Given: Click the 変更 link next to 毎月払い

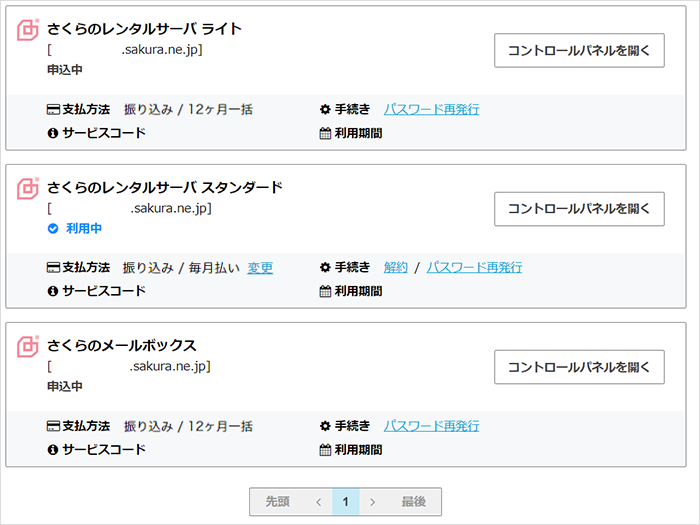Looking at the screenshot, I should click(260, 268).
